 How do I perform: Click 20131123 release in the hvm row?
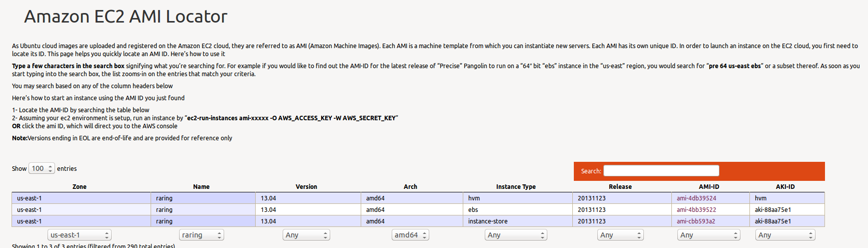pyautogui.click(x=592, y=198)
